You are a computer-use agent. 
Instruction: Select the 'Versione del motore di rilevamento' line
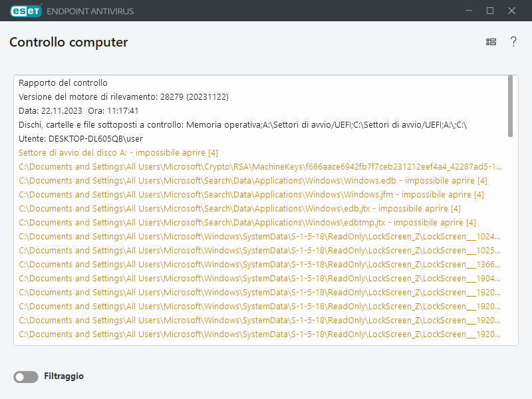(x=124, y=97)
